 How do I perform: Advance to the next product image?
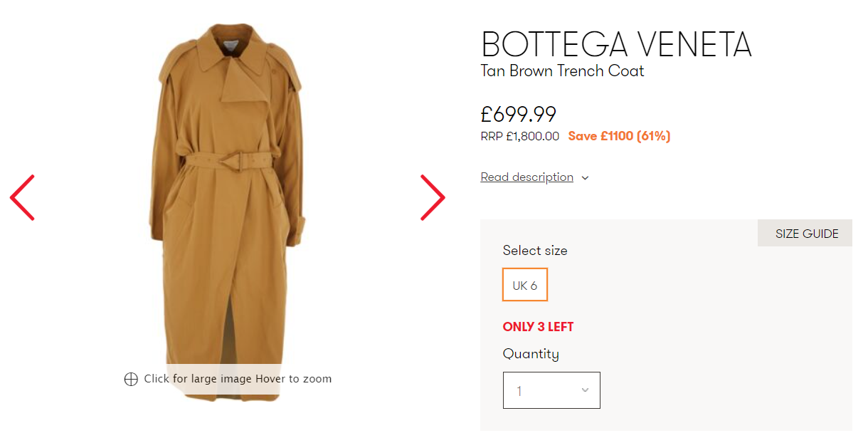coord(432,197)
